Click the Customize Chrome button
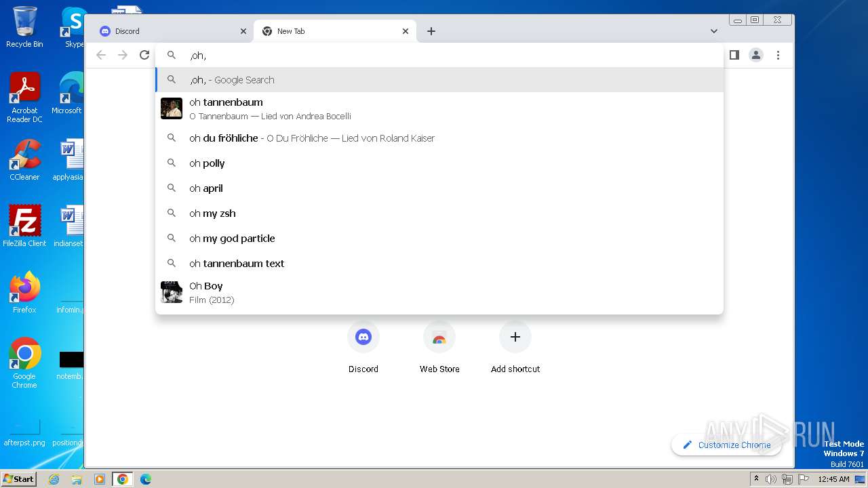Viewport: 868px width, 488px height. (x=726, y=445)
